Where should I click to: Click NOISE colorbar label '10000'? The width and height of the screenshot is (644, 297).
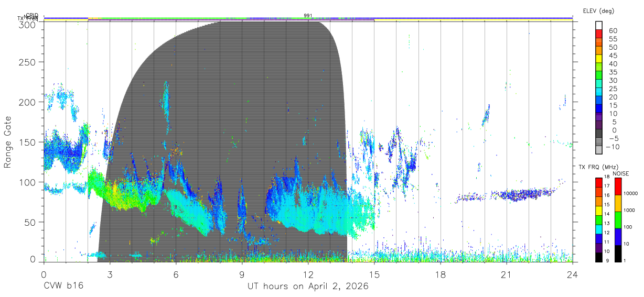click(x=631, y=193)
